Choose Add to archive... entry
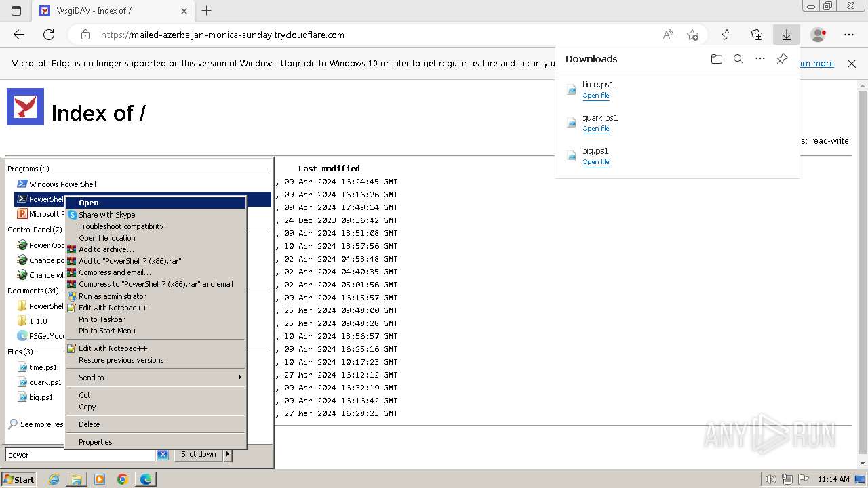The width and height of the screenshot is (868, 488). click(x=155, y=249)
